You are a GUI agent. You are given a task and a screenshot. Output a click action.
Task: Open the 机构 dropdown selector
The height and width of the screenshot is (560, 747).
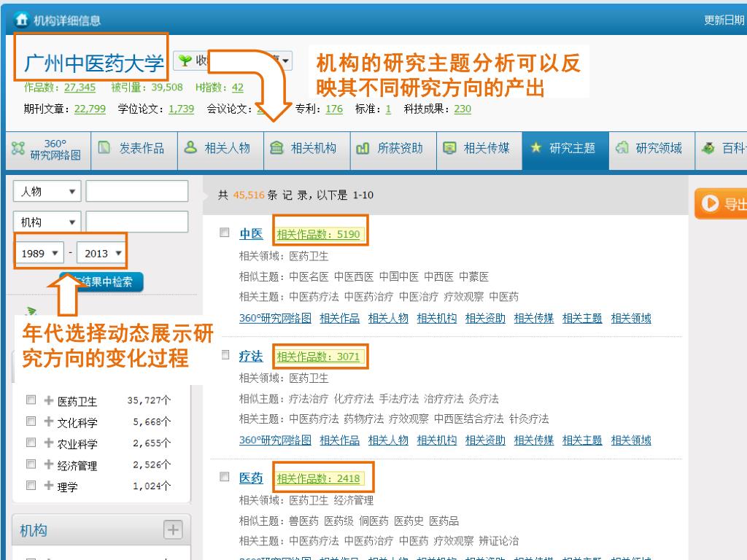(47, 222)
